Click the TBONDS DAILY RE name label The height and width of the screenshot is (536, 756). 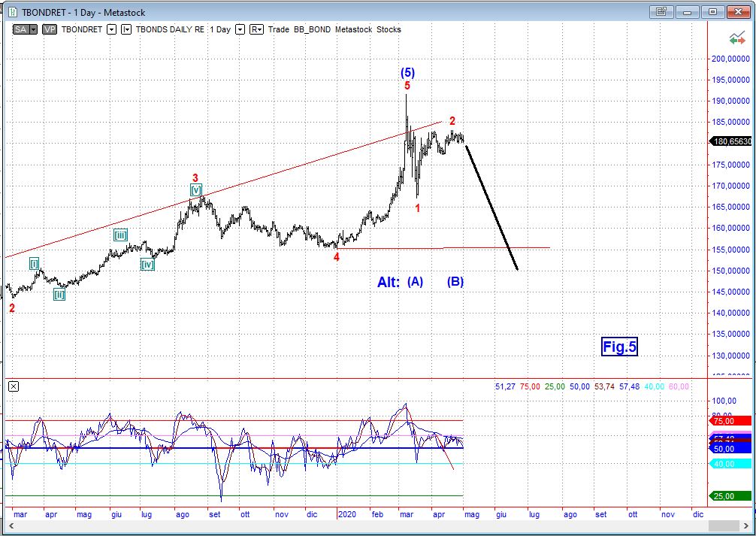(170, 29)
